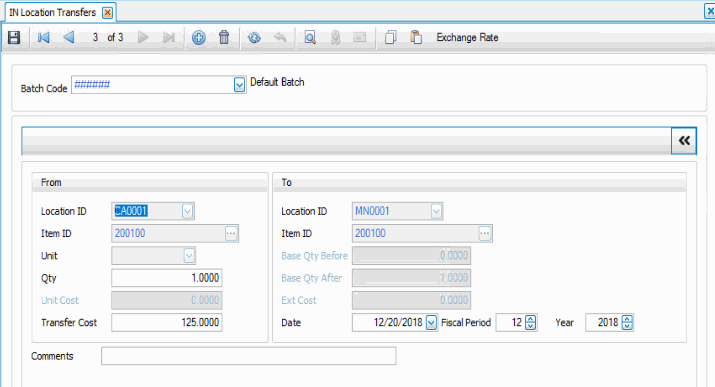Viewport: 715px width, 387px height.
Task: Open Exchange Rate from toolbar
Action: click(x=467, y=37)
